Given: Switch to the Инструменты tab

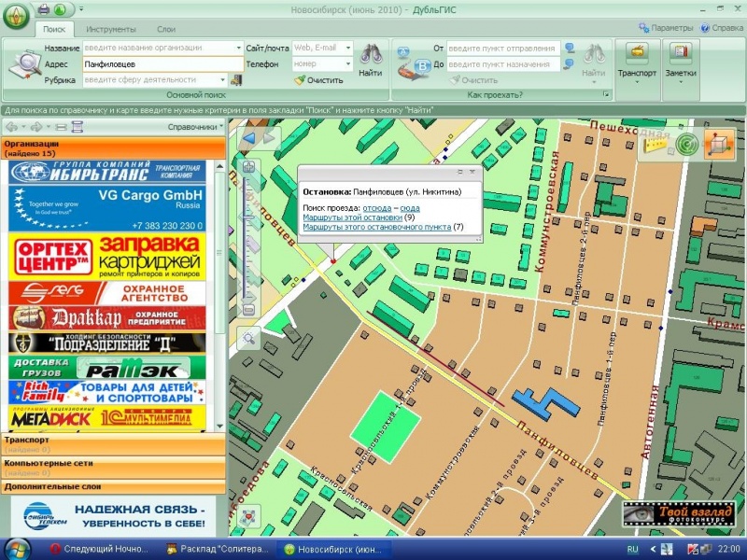Looking at the screenshot, I should pos(111,29).
